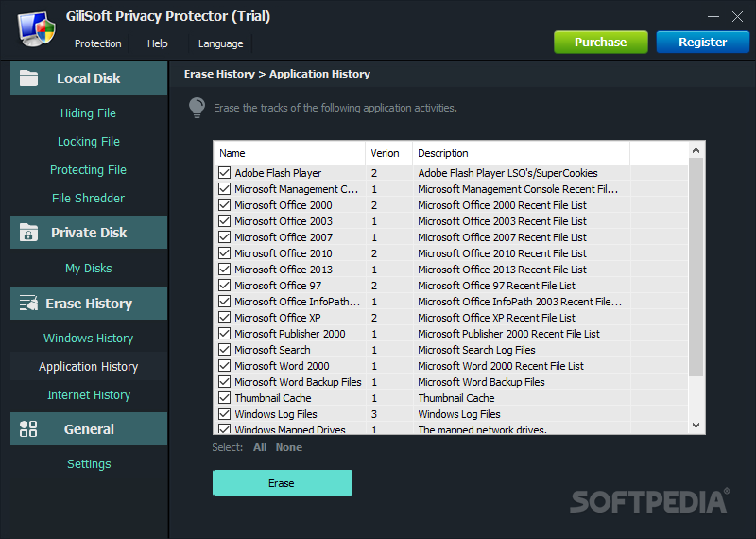Toggle the Microsoft Office 2013 checkbox
The image size is (756, 539).
pyautogui.click(x=224, y=269)
